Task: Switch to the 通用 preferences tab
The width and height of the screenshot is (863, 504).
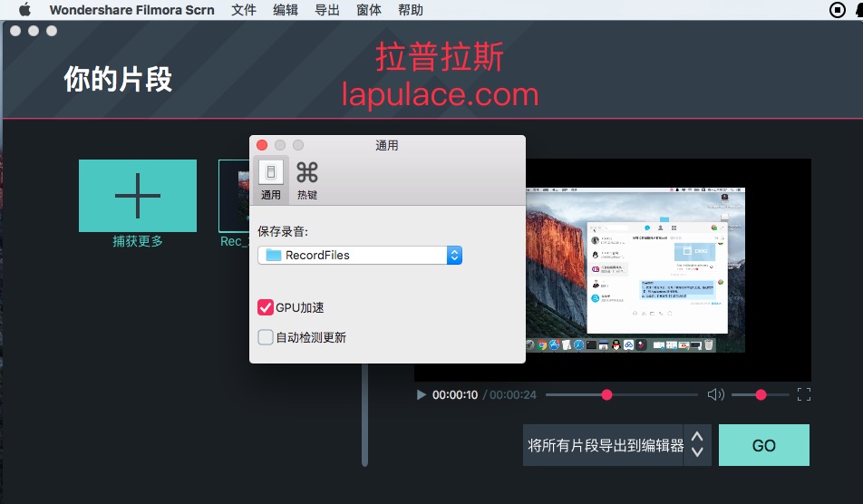Action: 271,179
